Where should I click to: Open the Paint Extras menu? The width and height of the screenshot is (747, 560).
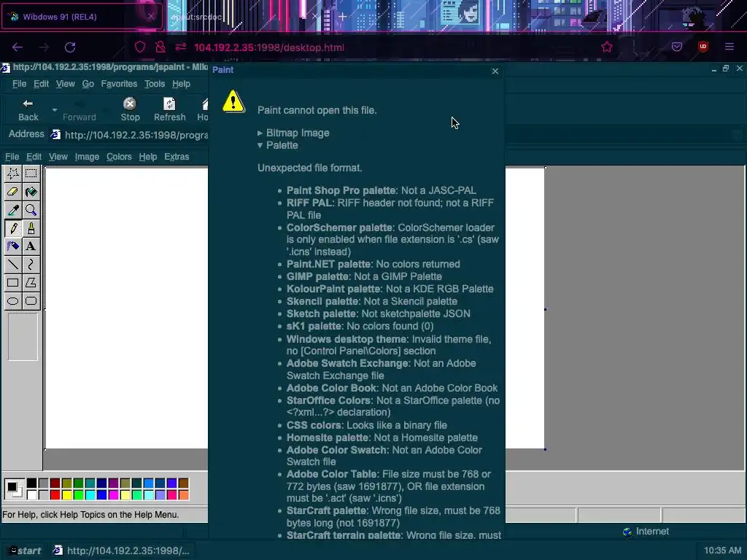click(177, 157)
